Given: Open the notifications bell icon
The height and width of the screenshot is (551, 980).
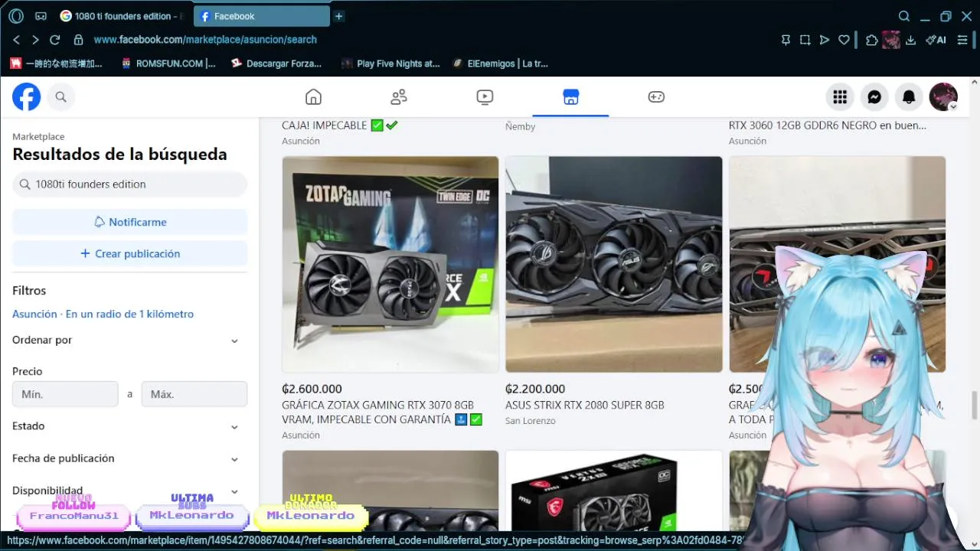Looking at the screenshot, I should (x=909, y=97).
